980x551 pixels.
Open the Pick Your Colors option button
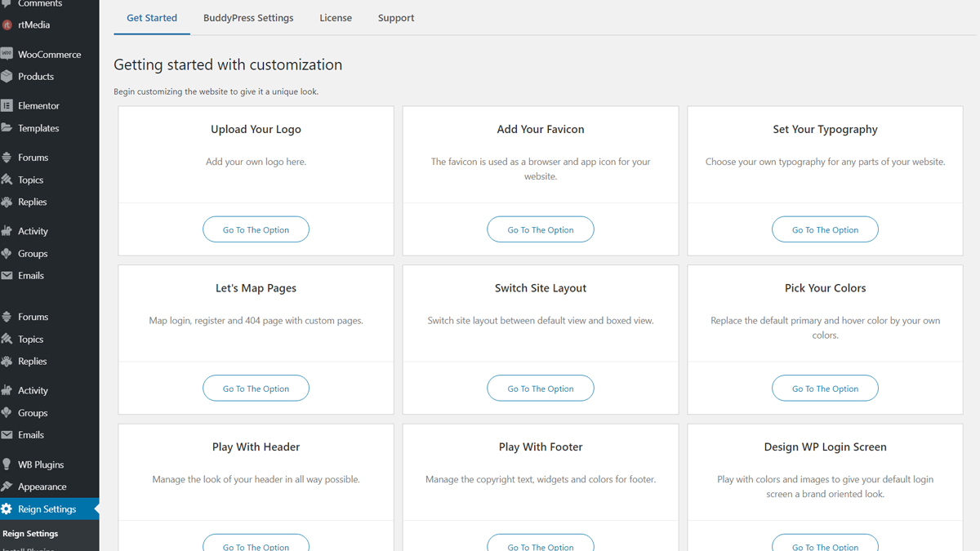click(825, 389)
